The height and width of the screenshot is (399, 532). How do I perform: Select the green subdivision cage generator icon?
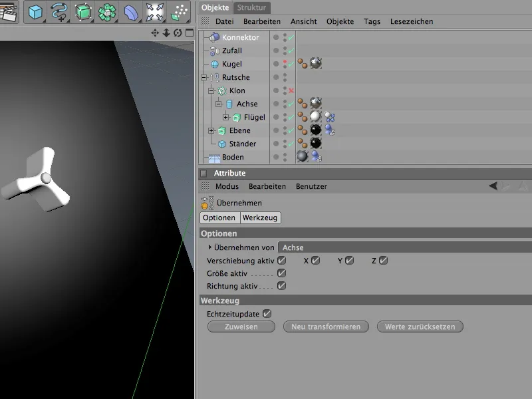coord(82,12)
